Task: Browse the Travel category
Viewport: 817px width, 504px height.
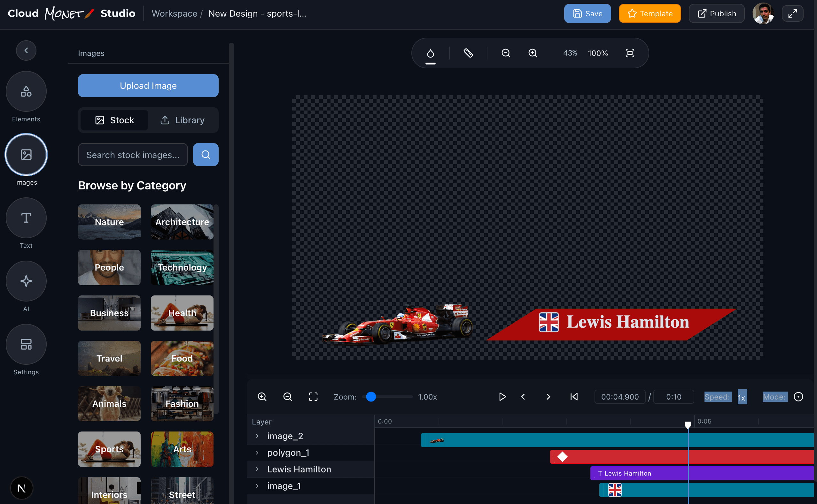Action: (109, 358)
